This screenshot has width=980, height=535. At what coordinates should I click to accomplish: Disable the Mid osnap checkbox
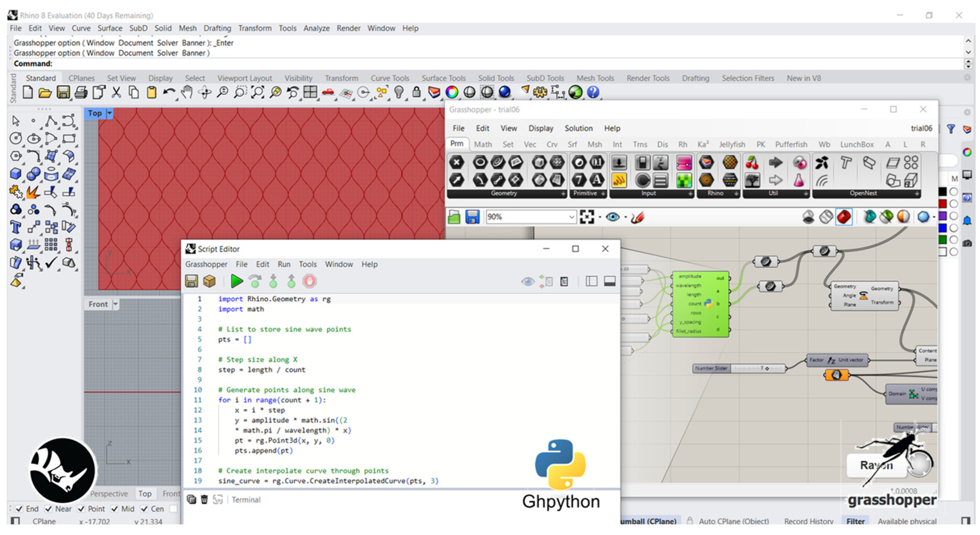point(115,509)
